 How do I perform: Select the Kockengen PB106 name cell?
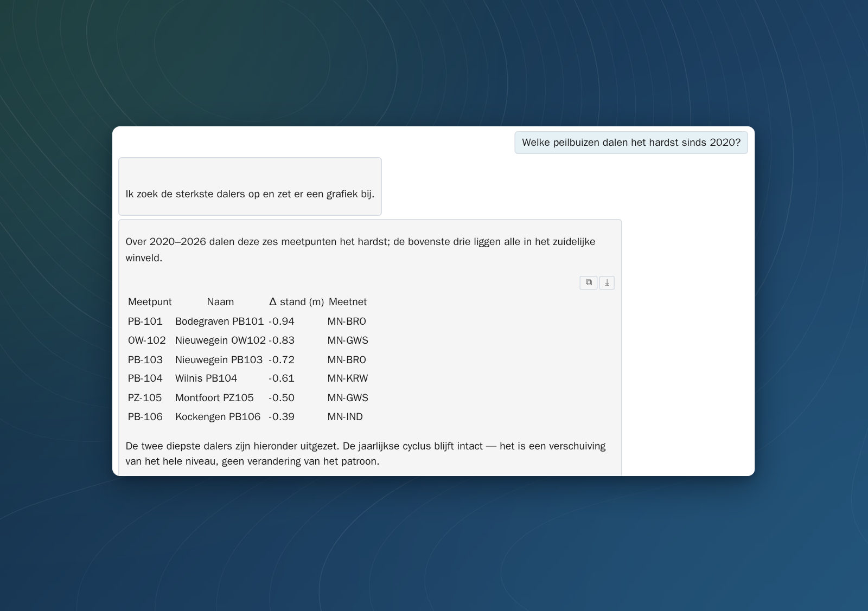(218, 417)
